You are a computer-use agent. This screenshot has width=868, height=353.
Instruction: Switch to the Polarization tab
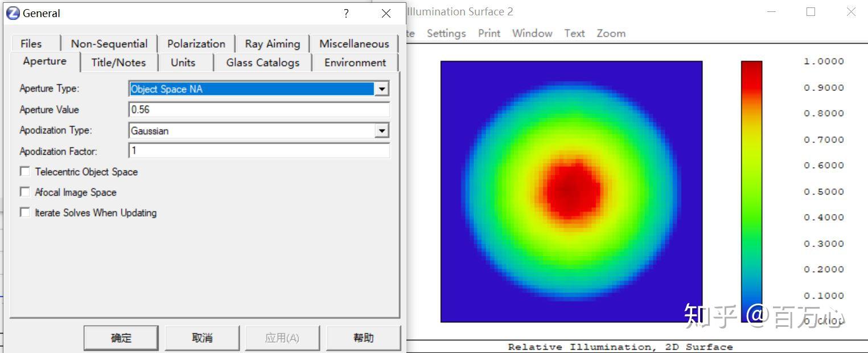pos(196,43)
